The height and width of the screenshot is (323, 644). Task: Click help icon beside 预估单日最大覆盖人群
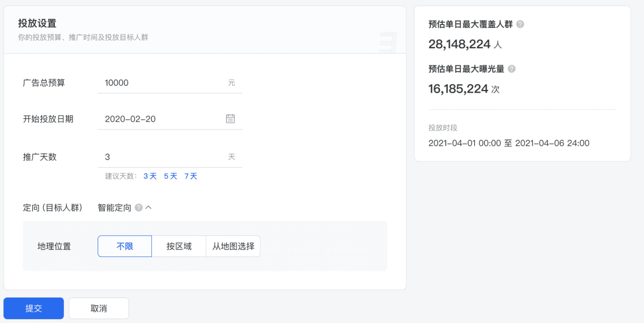point(520,24)
